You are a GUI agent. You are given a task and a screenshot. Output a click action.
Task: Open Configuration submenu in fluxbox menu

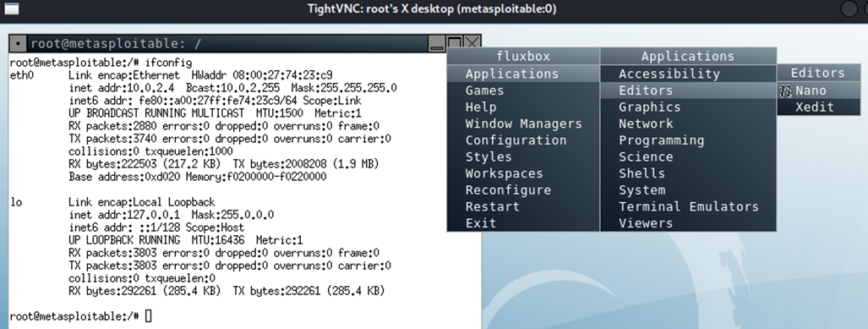[x=523, y=140]
